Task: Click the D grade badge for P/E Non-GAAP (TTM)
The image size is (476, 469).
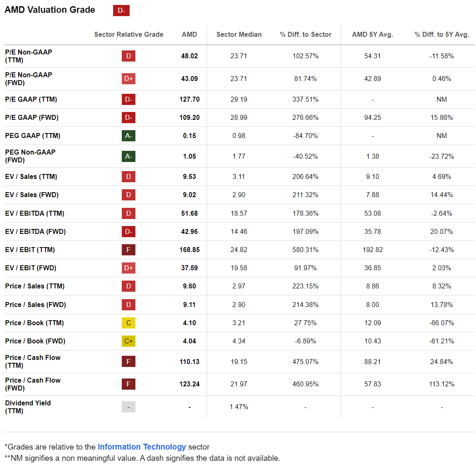Action: point(128,56)
